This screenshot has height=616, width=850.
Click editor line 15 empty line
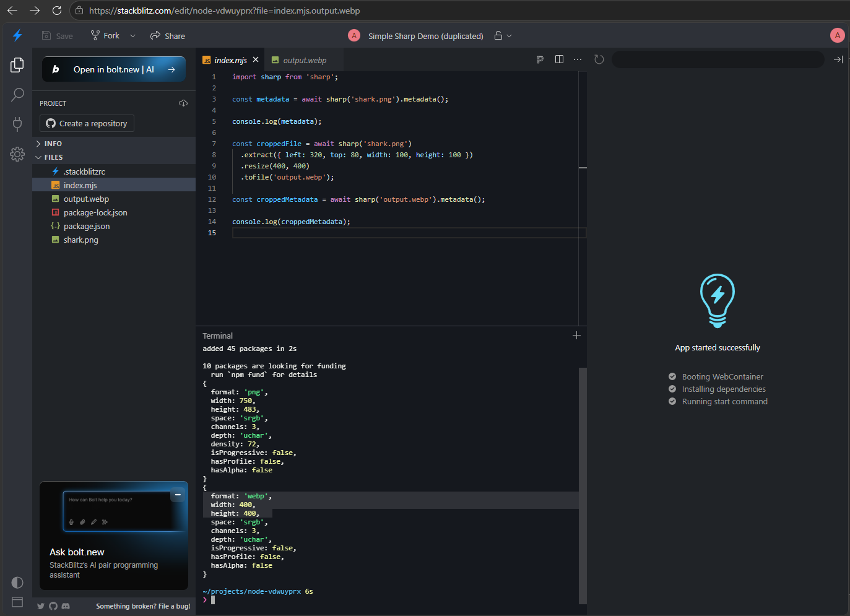click(x=409, y=233)
